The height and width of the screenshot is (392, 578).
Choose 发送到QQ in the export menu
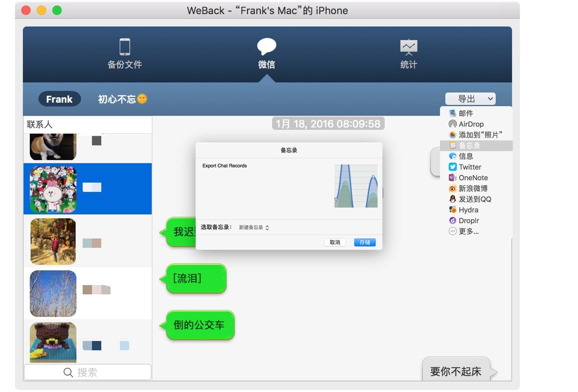[476, 199]
